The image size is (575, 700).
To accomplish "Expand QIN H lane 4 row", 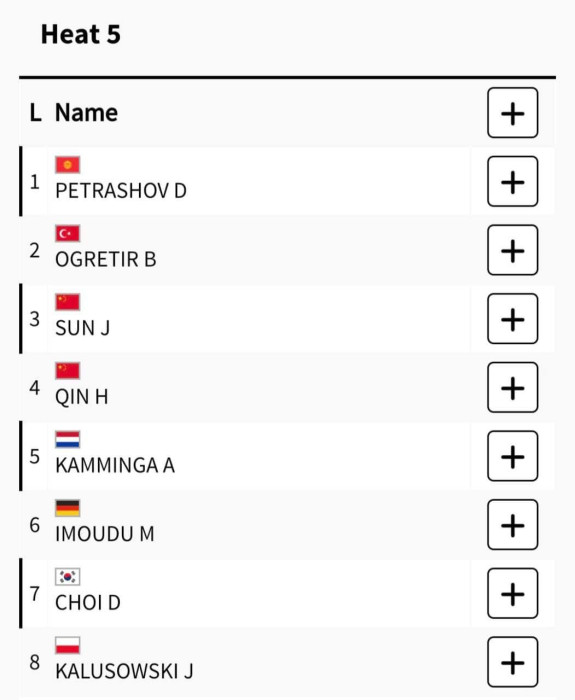I will click(512, 388).
